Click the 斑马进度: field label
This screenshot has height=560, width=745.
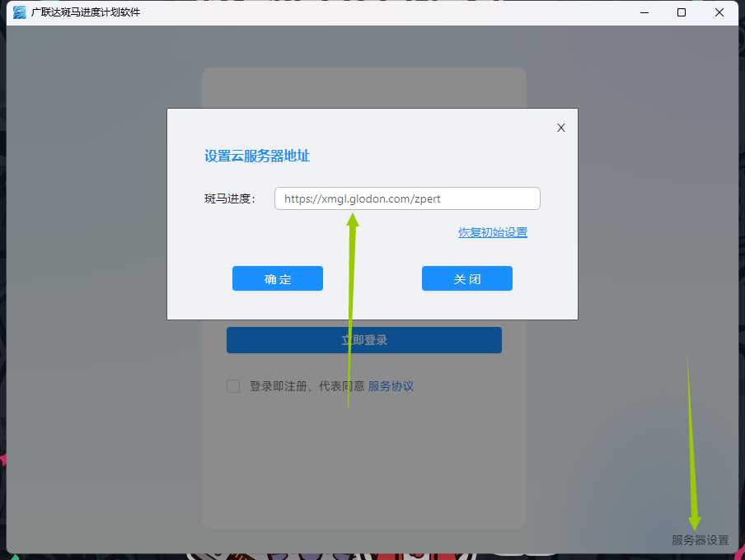click(x=230, y=198)
